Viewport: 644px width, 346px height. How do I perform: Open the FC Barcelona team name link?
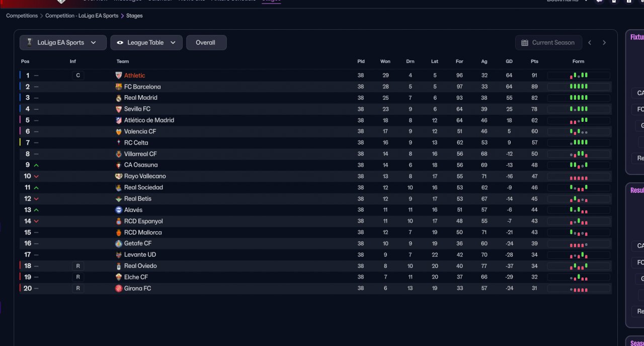point(142,87)
